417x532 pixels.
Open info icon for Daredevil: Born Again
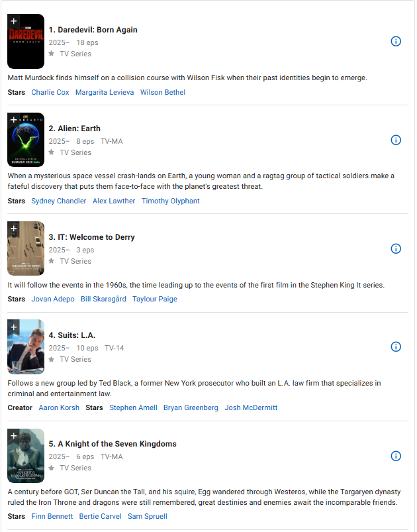point(396,41)
